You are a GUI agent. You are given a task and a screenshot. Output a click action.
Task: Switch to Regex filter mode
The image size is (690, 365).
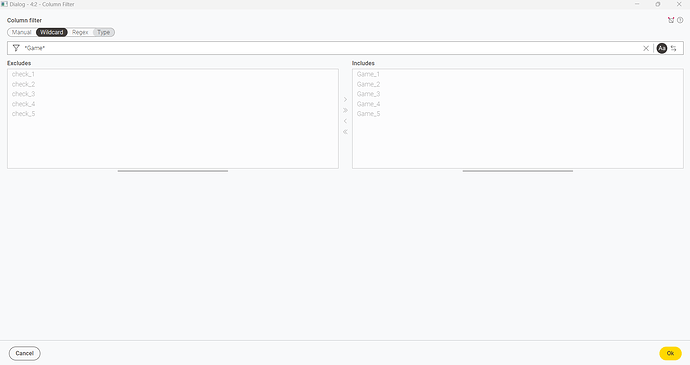[80, 32]
